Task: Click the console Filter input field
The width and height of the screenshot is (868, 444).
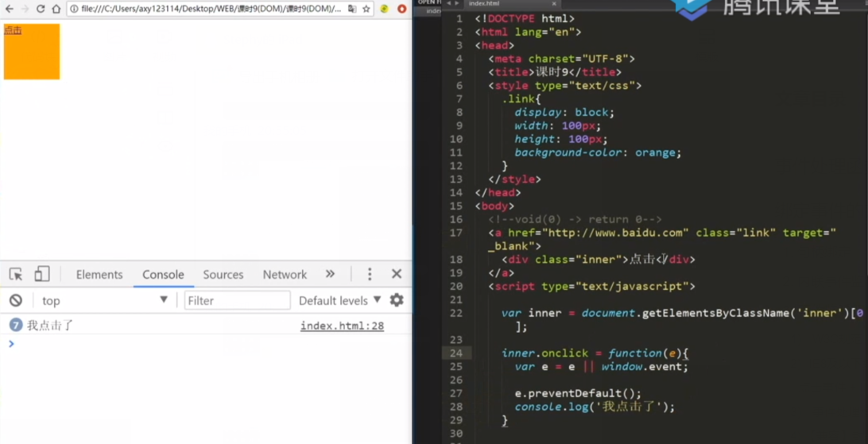Action: [237, 300]
